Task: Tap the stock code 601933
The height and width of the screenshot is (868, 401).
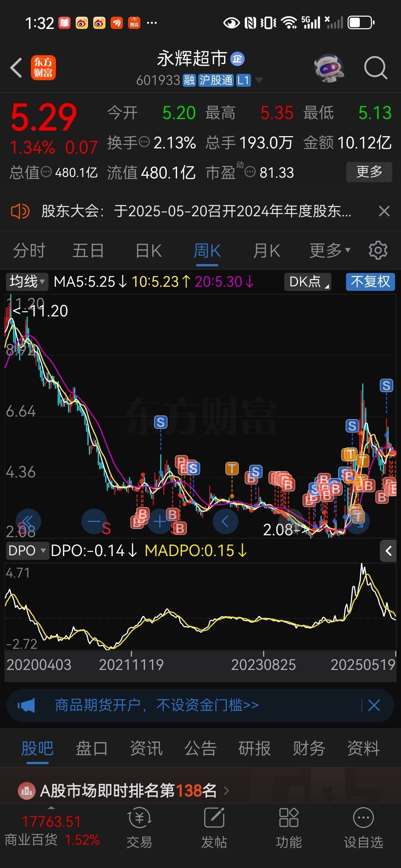Action: click(x=158, y=80)
